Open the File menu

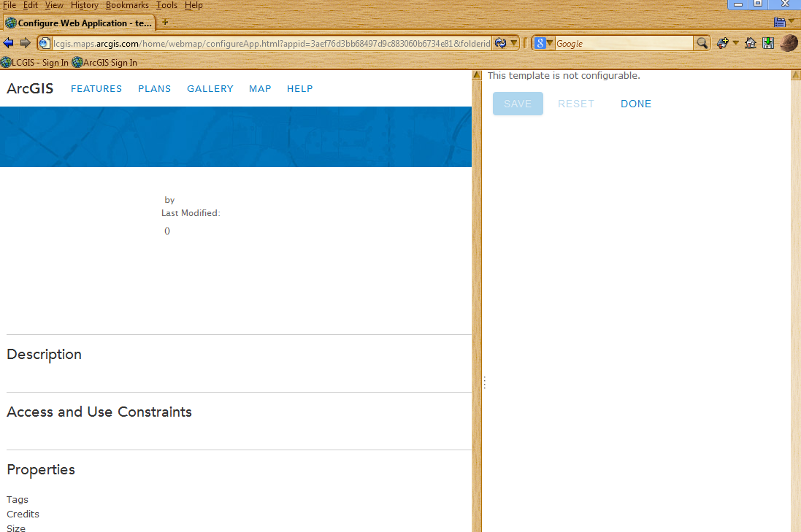[x=9, y=5]
